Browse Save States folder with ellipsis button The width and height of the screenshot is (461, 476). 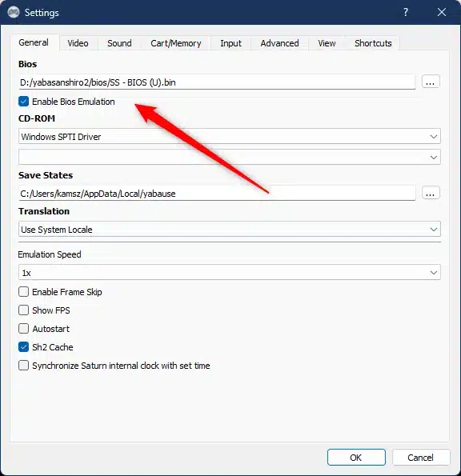[431, 193]
